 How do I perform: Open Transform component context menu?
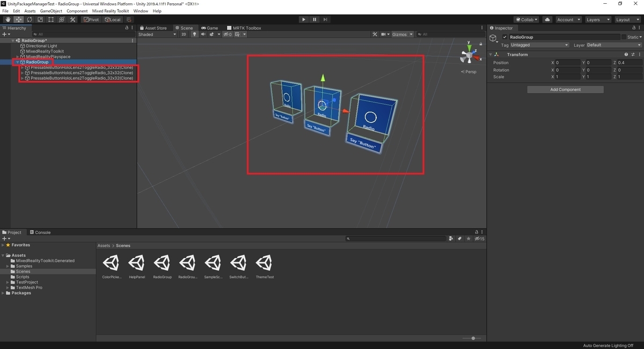click(639, 54)
